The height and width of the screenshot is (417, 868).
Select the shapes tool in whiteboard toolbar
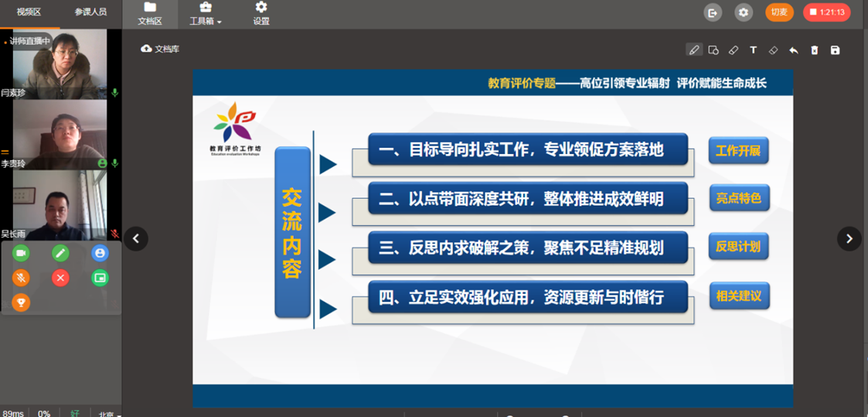click(x=713, y=50)
